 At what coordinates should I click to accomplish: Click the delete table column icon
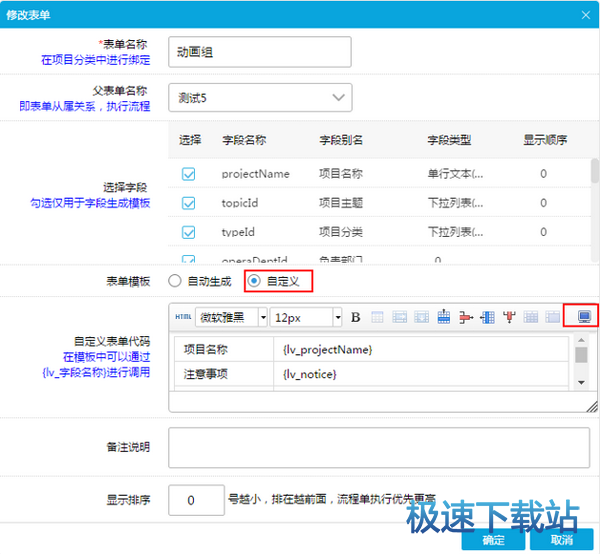(x=509, y=317)
